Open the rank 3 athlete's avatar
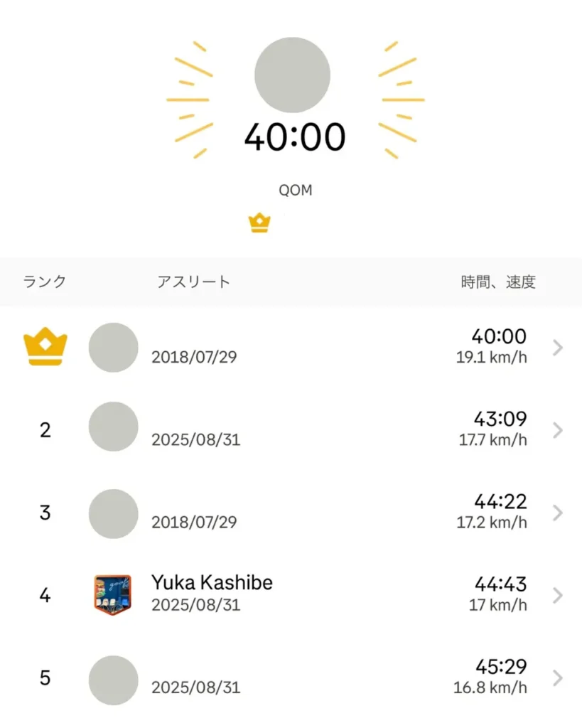Viewport: 582px width, 728px height. click(x=113, y=513)
